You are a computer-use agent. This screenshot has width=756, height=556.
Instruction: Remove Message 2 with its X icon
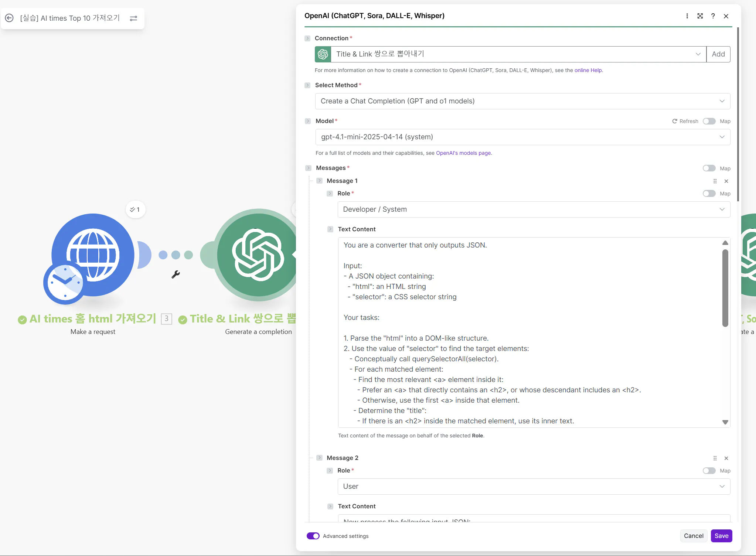pyautogui.click(x=726, y=458)
